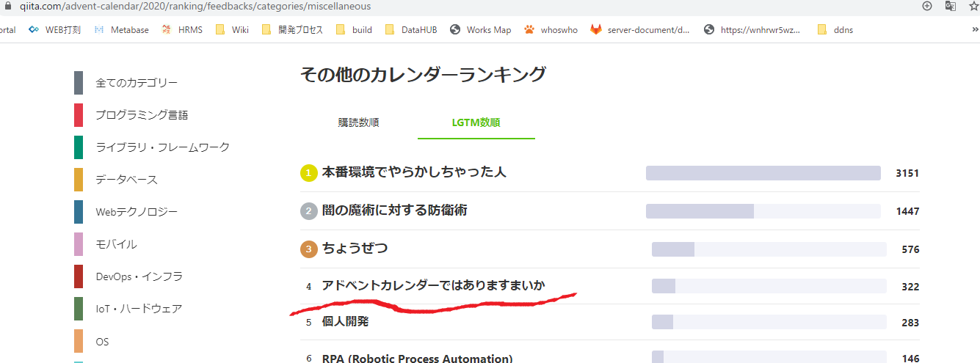Open the ちょうぜつ calendar

point(355,249)
